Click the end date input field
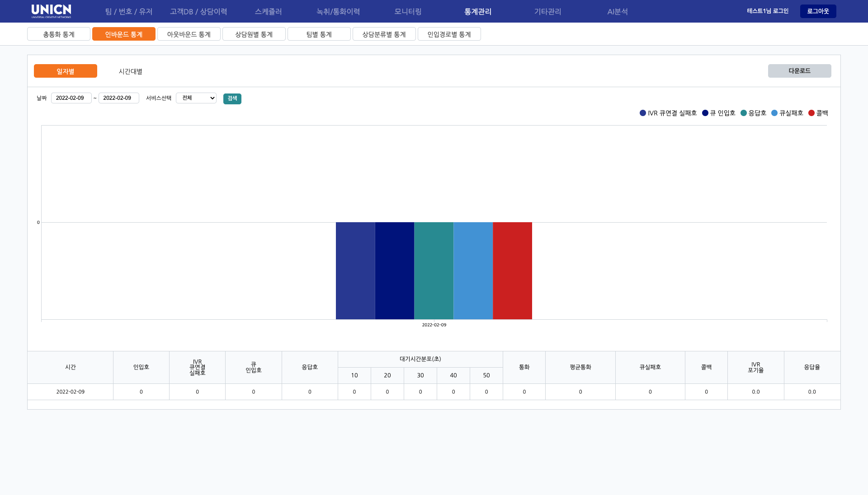Image resolution: width=868 pixels, height=495 pixels. coord(119,98)
